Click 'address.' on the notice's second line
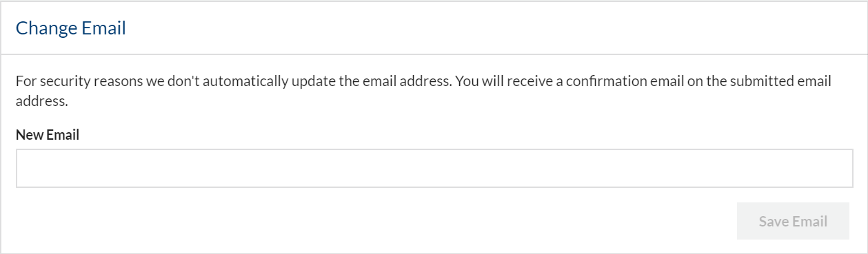 [x=41, y=101]
